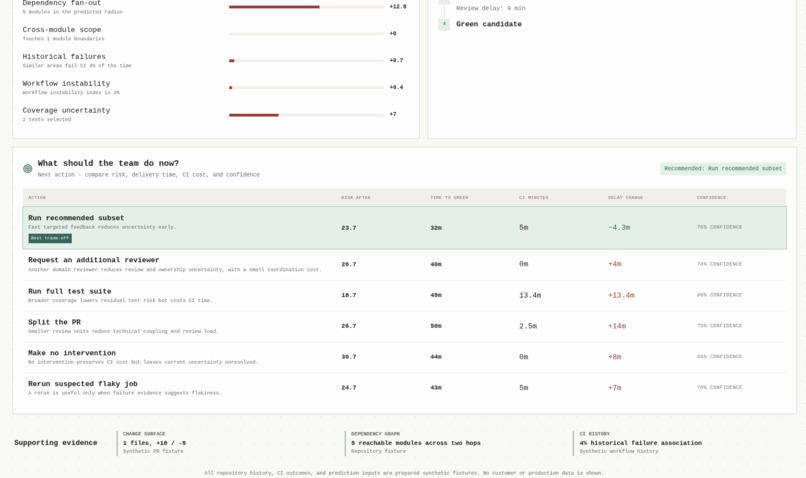Click the 'Supporting evidence' heading
806x478 pixels.
point(56,443)
